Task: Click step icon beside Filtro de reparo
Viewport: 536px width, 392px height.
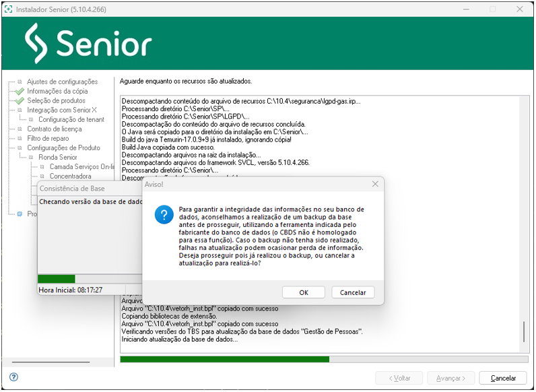Action: pos(20,138)
